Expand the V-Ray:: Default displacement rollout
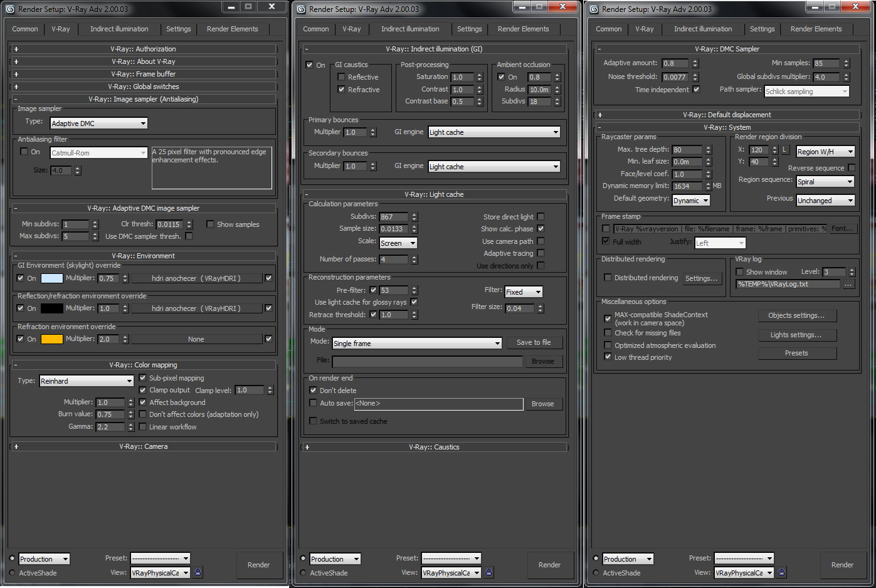The height and width of the screenshot is (588, 876). click(727, 115)
